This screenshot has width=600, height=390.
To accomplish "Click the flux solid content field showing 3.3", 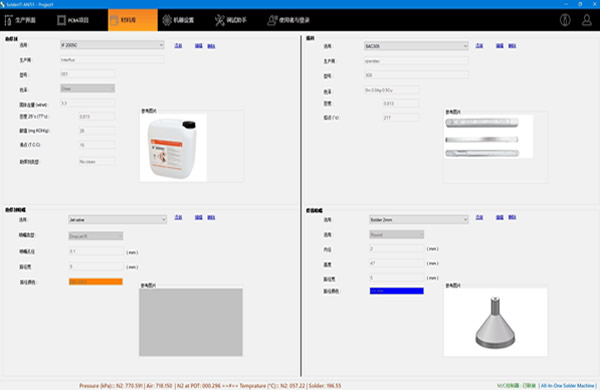I will coord(88,103).
